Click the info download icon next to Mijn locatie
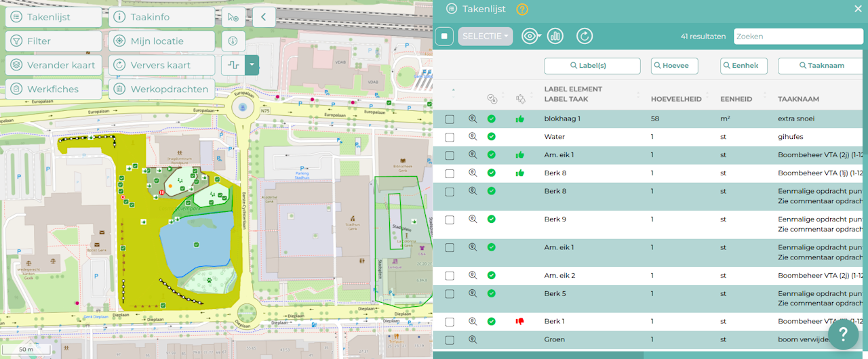 coord(233,41)
